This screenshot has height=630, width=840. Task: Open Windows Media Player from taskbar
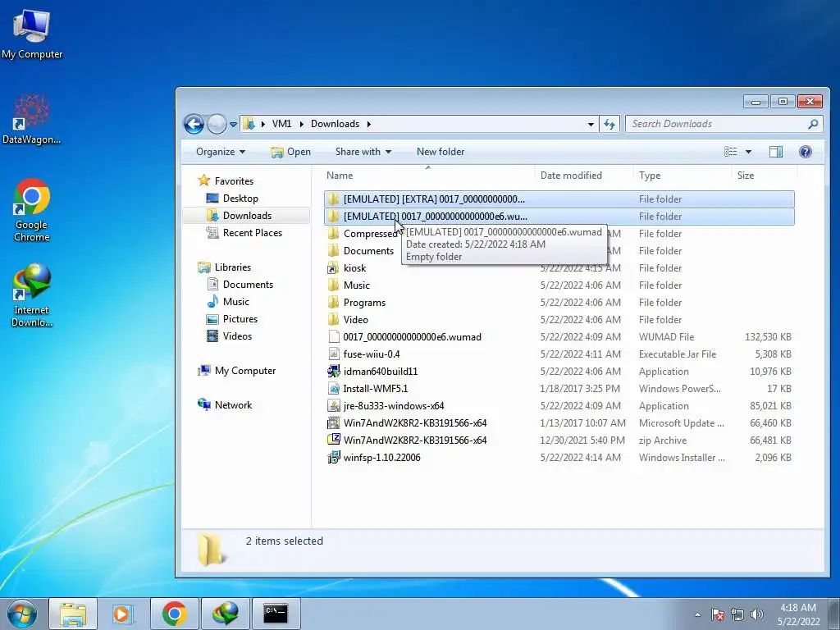coord(122,614)
